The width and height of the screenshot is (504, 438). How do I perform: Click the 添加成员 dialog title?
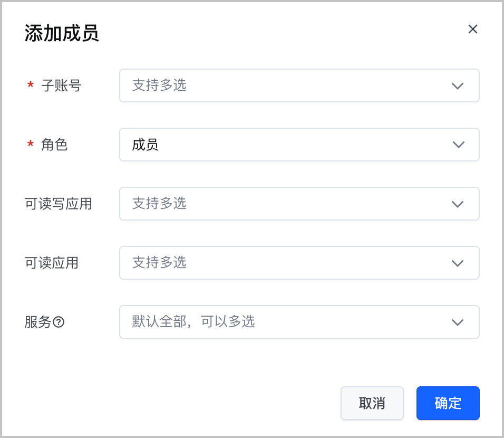click(62, 33)
